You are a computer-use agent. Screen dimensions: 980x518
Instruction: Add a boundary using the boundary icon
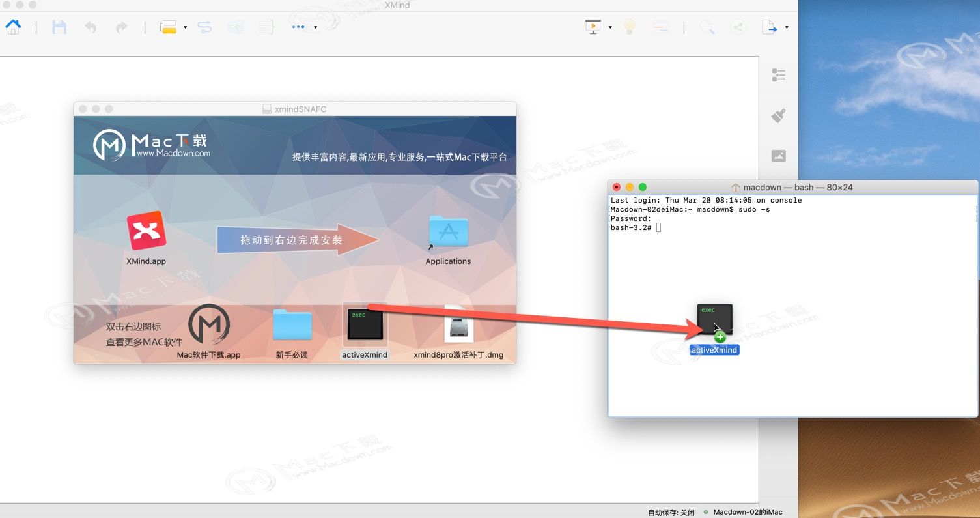tap(235, 27)
